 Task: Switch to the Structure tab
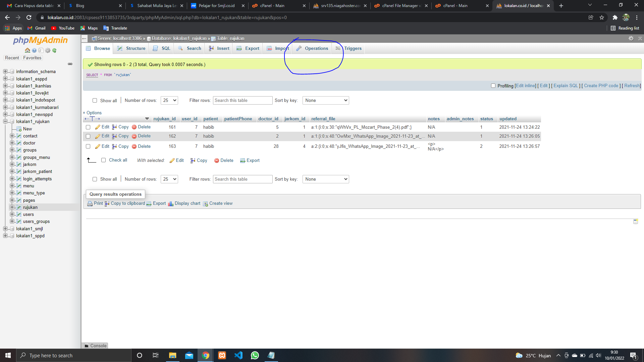pyautogui.click(x=131, y=49)
